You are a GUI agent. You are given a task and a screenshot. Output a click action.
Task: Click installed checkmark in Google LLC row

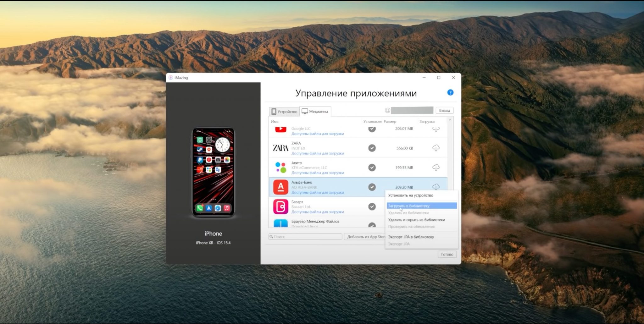(372, 129)
